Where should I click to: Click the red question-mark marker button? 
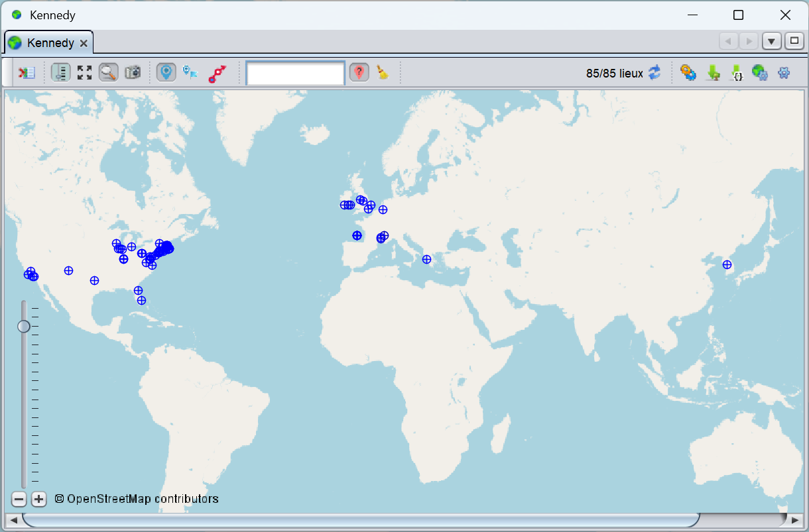coord(359,72)
